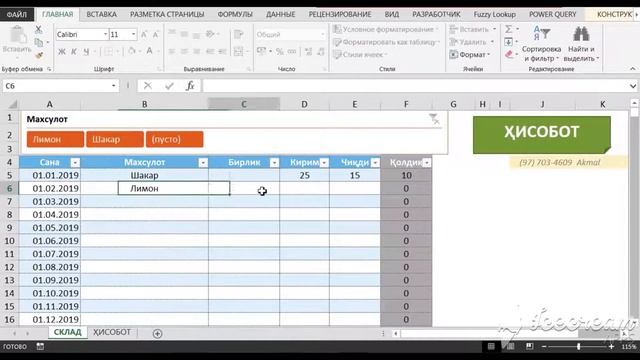Add a new sheet plus icon

point(157,333)
